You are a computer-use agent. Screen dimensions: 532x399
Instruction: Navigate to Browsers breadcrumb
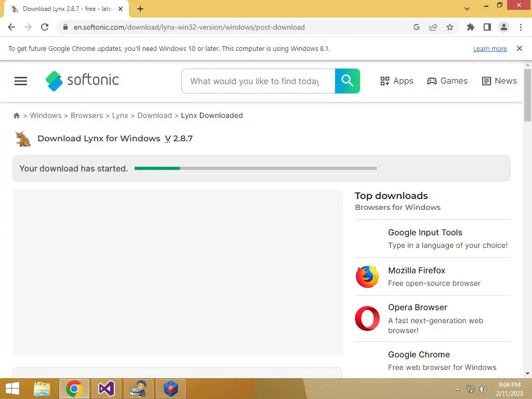tap(87, 115)
